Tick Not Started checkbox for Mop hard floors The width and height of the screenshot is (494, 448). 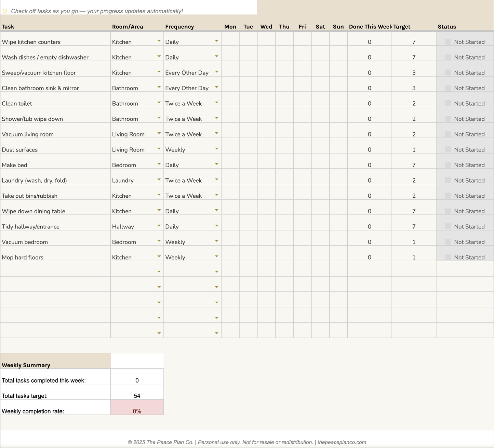[448, 257]
